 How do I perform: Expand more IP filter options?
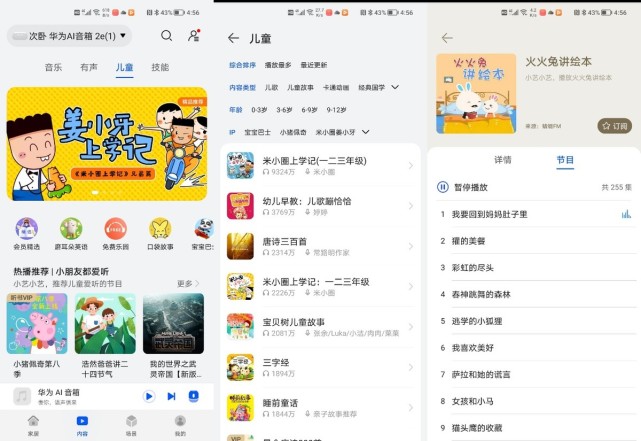(365, 132)
